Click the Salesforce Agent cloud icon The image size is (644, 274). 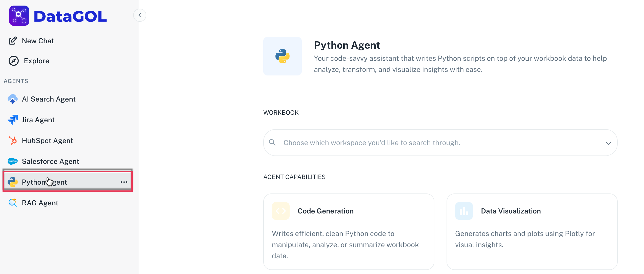pos(13,161)
